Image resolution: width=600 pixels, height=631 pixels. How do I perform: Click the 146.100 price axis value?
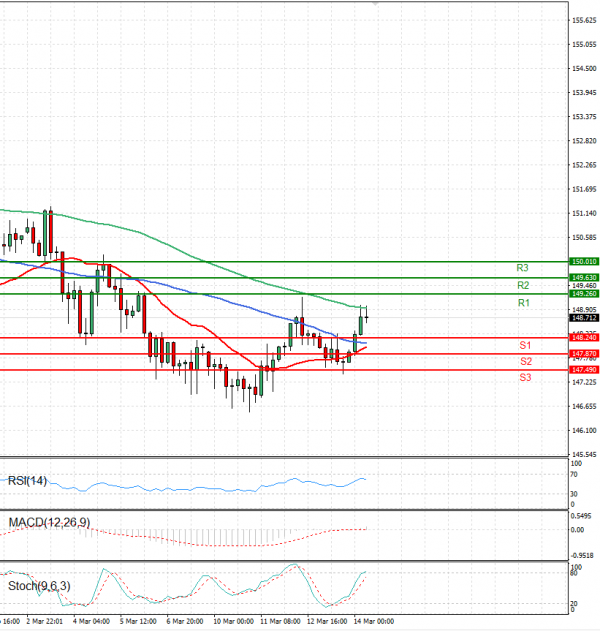coord(584,431)
